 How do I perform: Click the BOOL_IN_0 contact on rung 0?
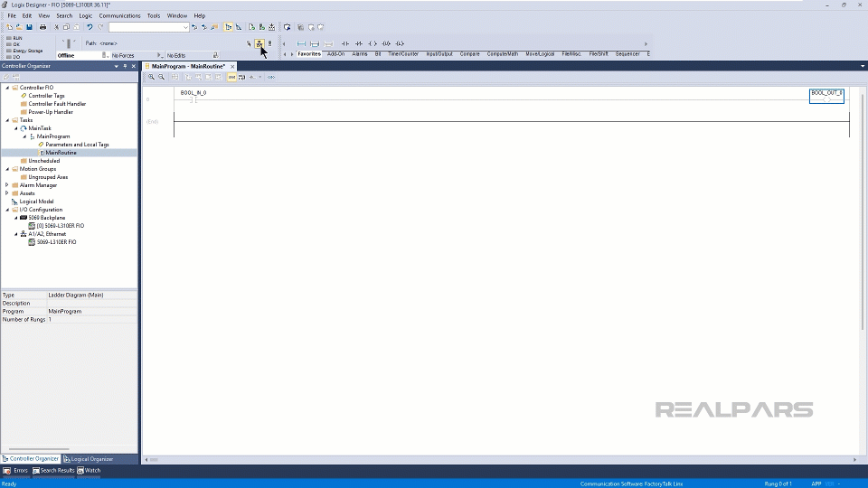(x=193, y=99)
